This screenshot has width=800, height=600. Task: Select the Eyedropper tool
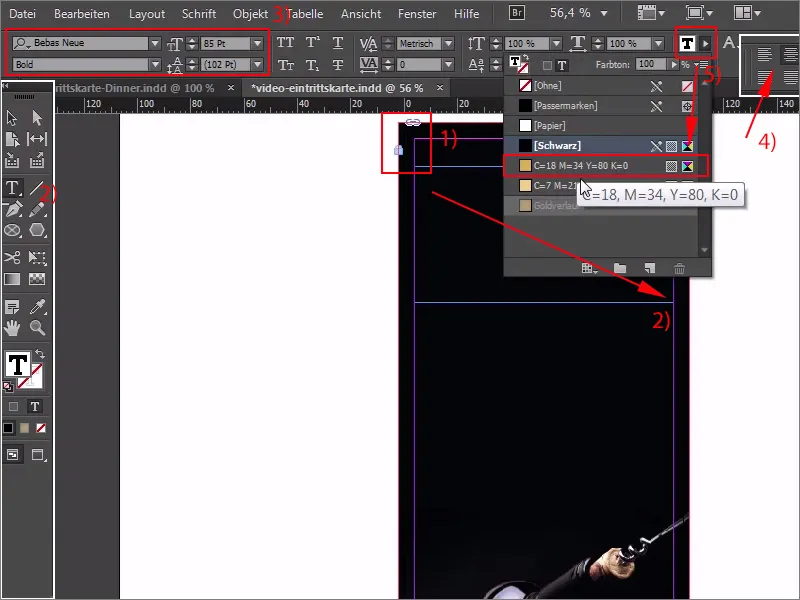(37, 306)
